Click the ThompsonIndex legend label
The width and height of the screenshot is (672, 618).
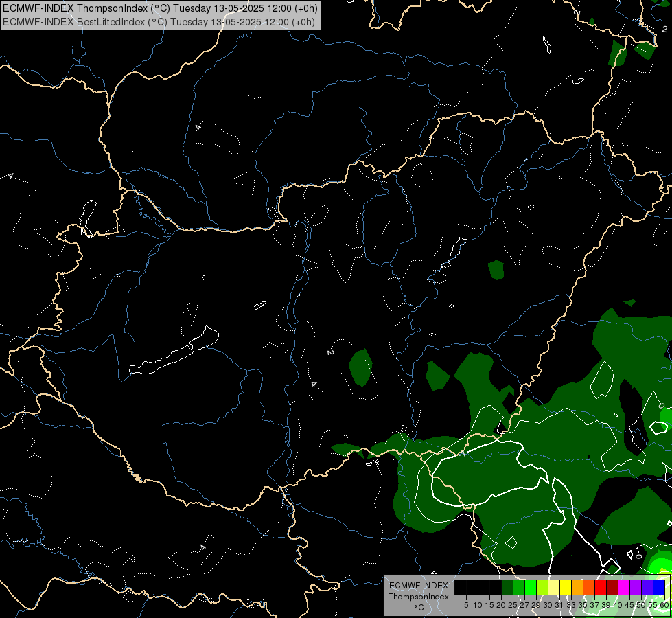pyautogui.click(x=419, y=597)
